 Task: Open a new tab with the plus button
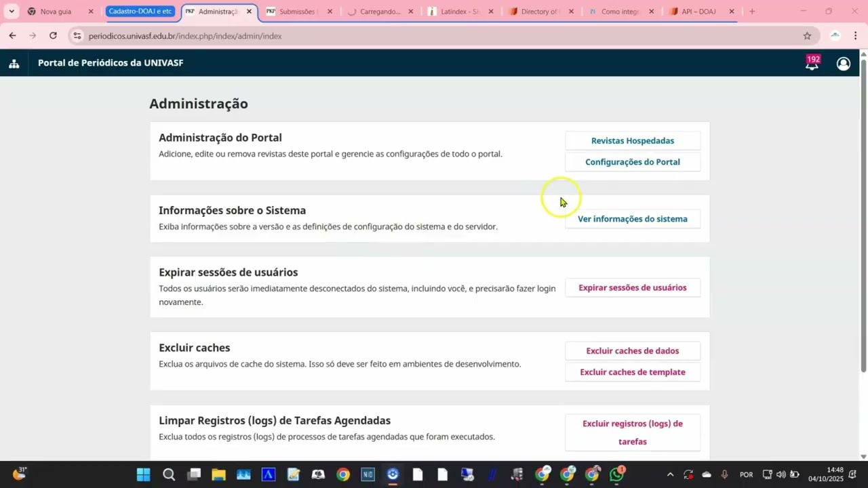pos(751,12)
